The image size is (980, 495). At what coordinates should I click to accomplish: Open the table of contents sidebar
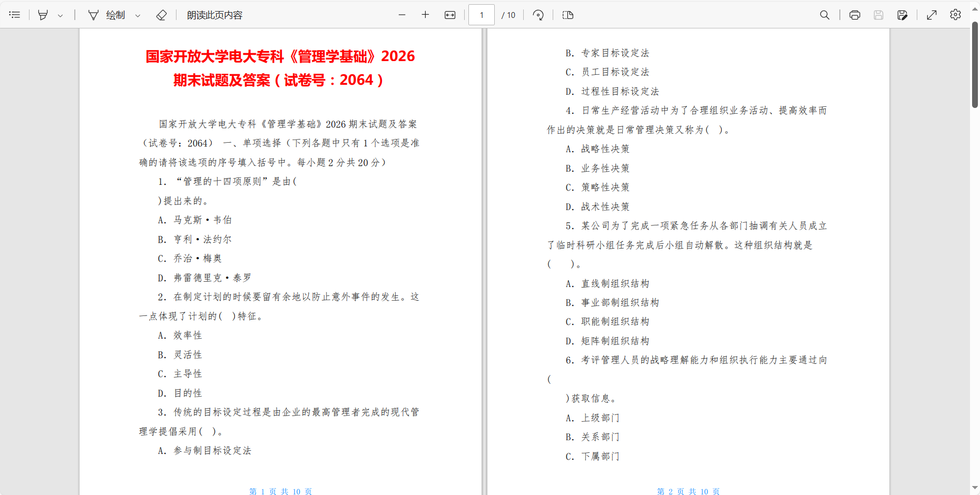click(x=15, y=15)
